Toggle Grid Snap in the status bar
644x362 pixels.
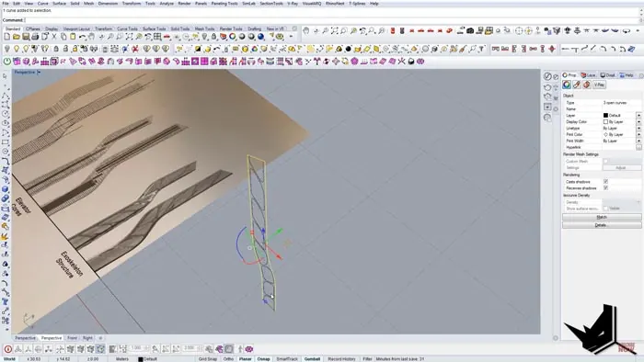click(x=207, y=358)
